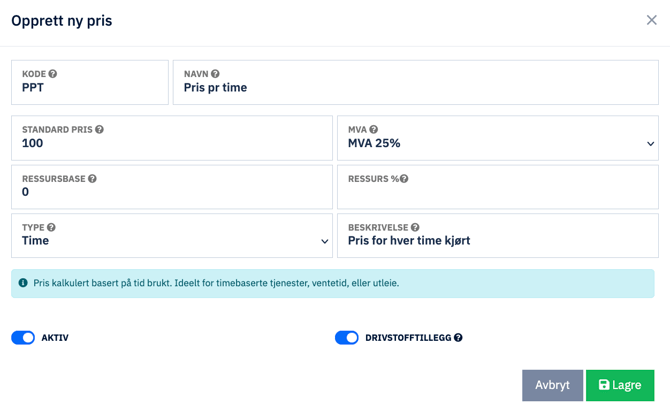This screenshot has width=670, height=412.
Task: Click the TYPE help icon
Action: tap(51, 228)
